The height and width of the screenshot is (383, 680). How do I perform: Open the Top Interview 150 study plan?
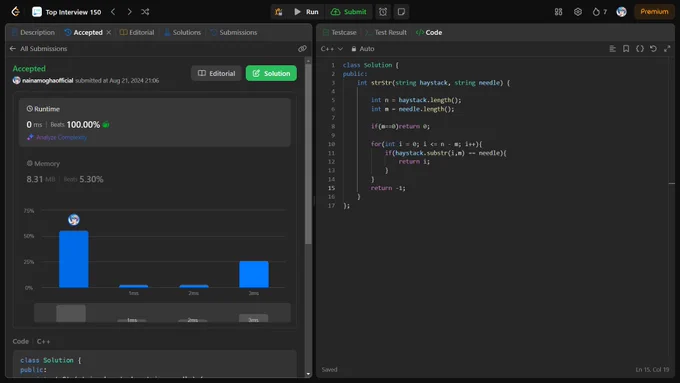pyautogui.click(x=66, y=12)
